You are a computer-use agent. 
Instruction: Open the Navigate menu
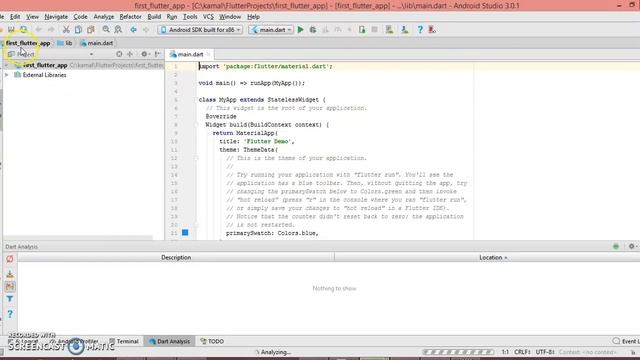coord(56,17)
